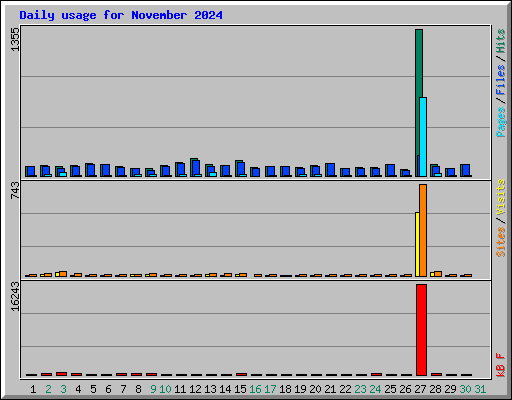Click the blue Files bar for day 25
Image resolution: width=512 pixels, height=400 pixels.
(391, 170)
